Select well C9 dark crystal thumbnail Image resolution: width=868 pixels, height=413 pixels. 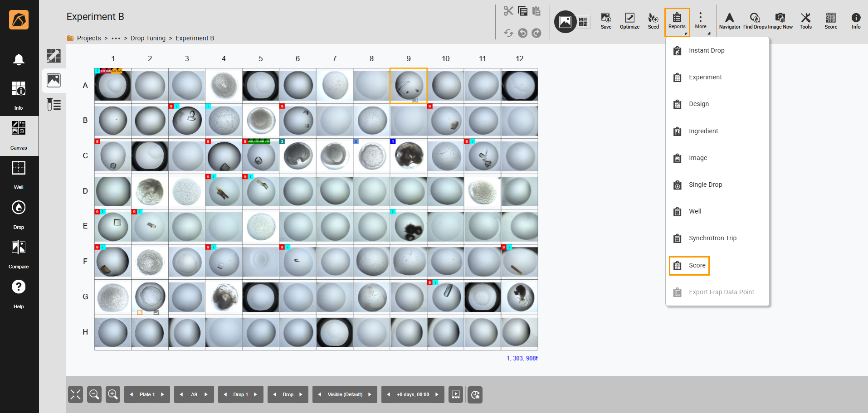pos(409,155)
